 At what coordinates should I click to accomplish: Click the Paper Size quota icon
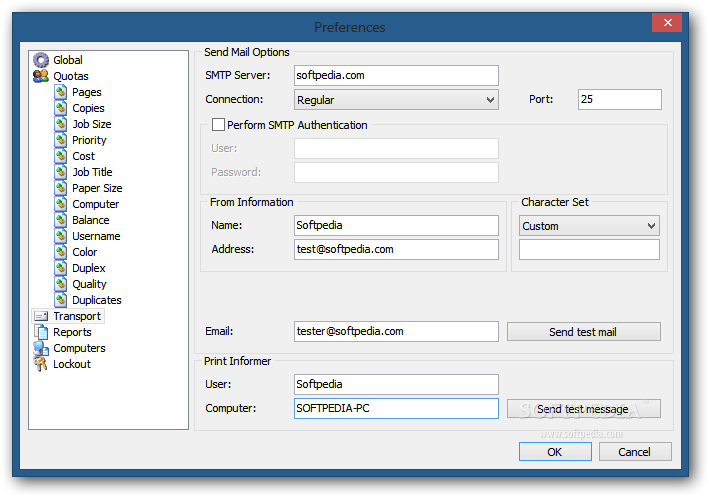(x=61, y=188)
